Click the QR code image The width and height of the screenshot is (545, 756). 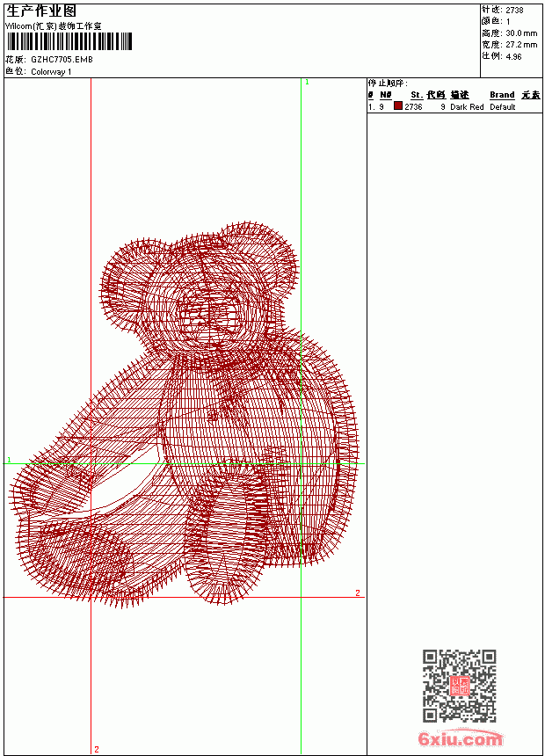tap(460, 686)
